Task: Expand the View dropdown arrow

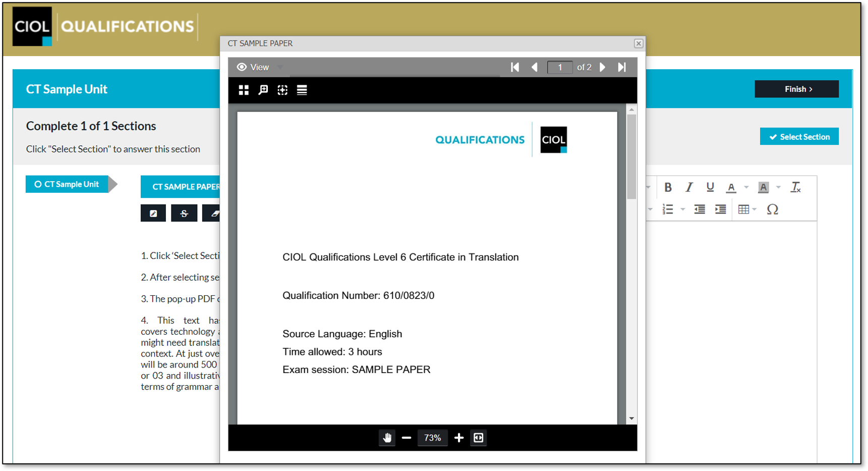Action: click(x=280, y=67)
